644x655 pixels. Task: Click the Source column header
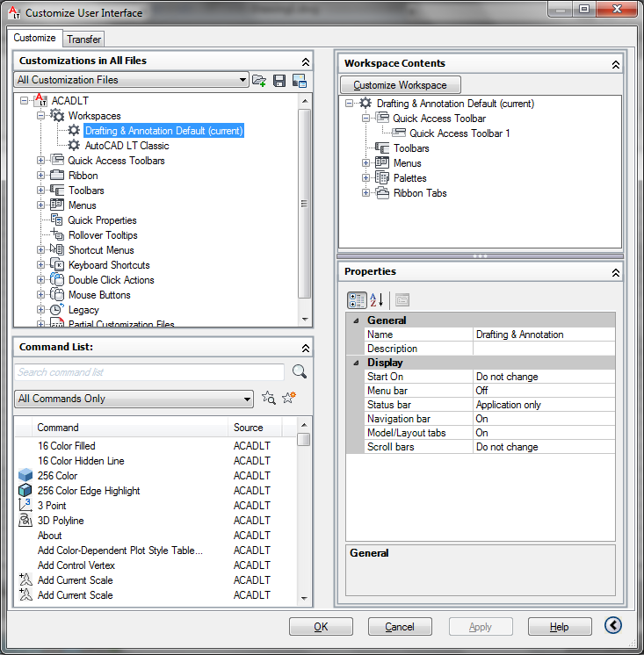pyautogui.click(x=256, y=428)
